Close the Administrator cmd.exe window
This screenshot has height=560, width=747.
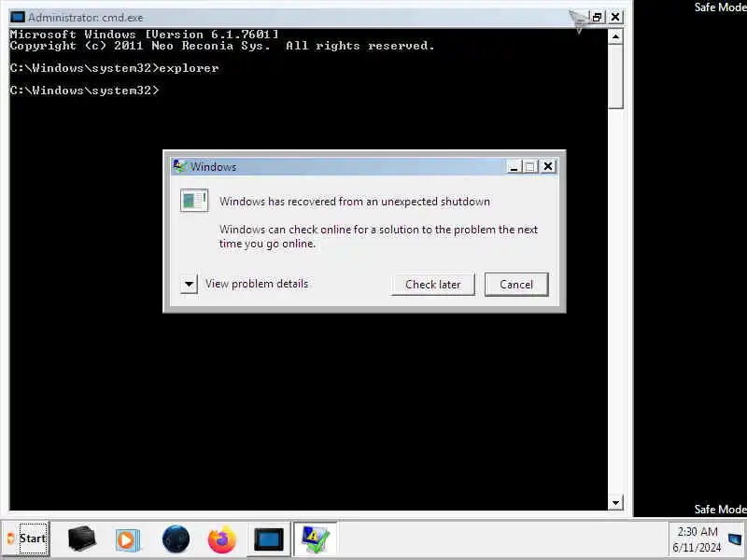pos(615,17)
